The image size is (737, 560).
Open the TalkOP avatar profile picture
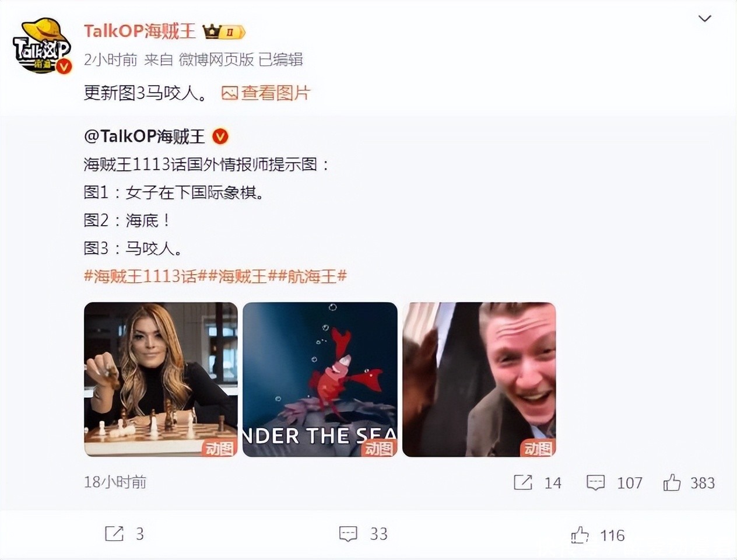click(x=42, y=47)
